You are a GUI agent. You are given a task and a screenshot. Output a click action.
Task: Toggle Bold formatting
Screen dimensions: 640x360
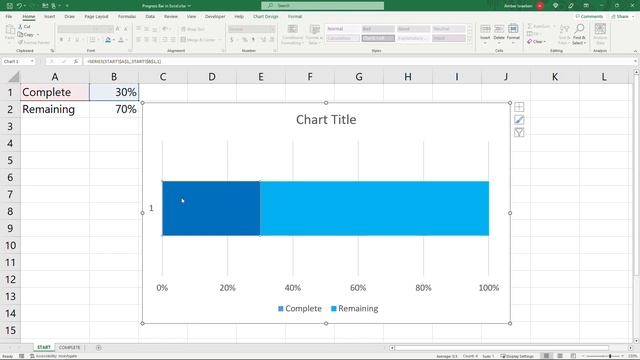pos(61,40)
